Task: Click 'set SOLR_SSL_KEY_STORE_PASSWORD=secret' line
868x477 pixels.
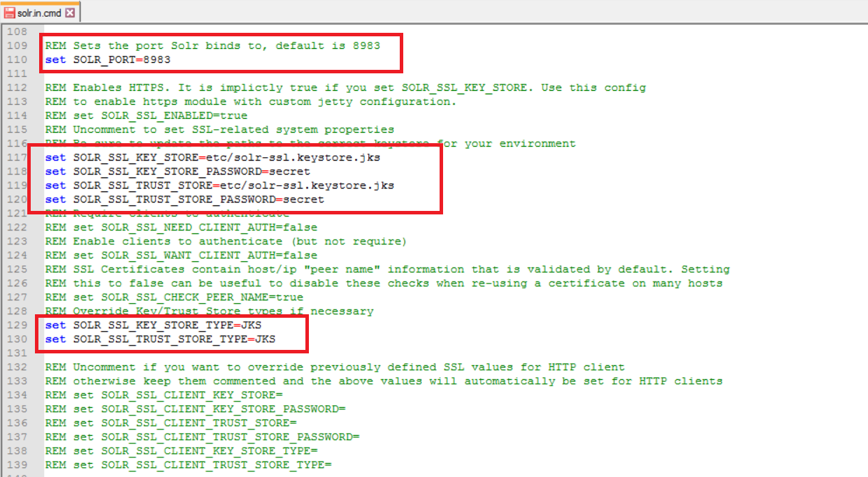Action: [x=178, y=171]
